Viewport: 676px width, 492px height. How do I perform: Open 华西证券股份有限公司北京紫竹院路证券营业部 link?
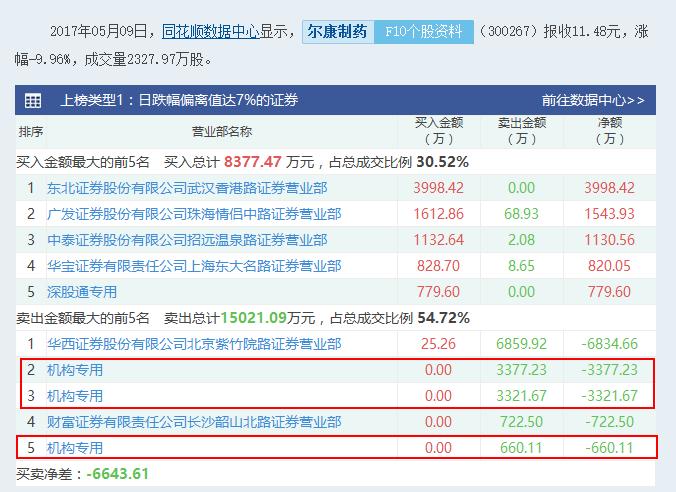(194, 344)
